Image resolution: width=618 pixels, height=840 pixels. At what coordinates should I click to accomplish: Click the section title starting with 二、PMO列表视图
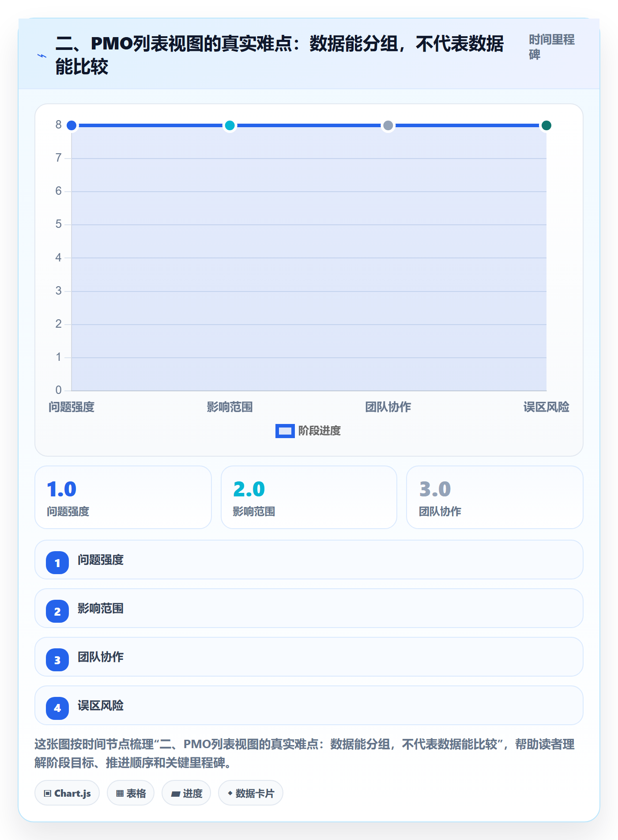point(279,55)
